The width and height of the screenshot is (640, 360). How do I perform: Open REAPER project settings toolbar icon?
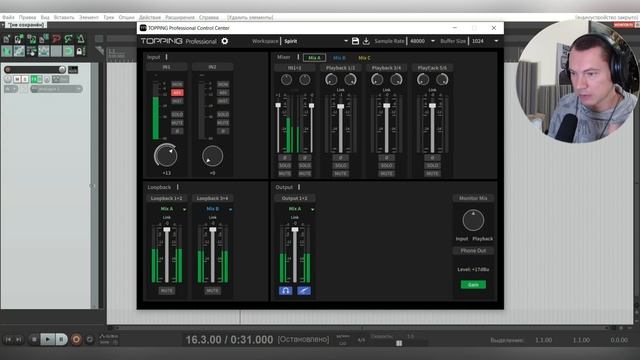[x=44, y=39]
